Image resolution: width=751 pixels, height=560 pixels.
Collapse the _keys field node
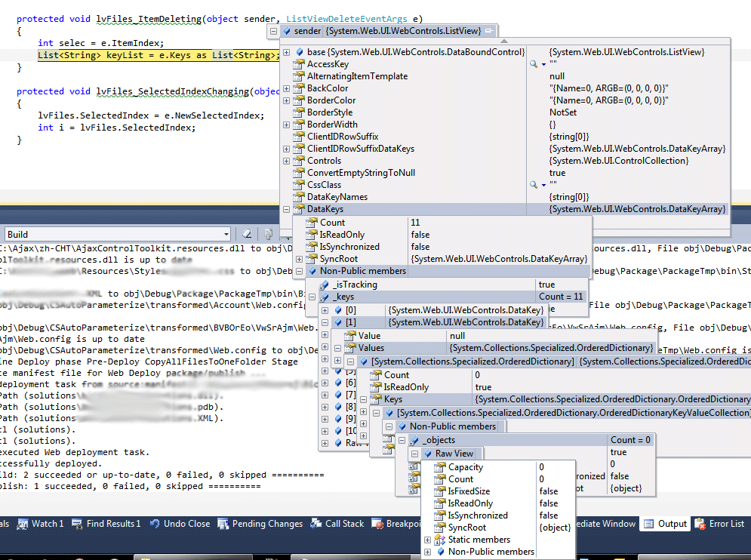pos(312,297)
